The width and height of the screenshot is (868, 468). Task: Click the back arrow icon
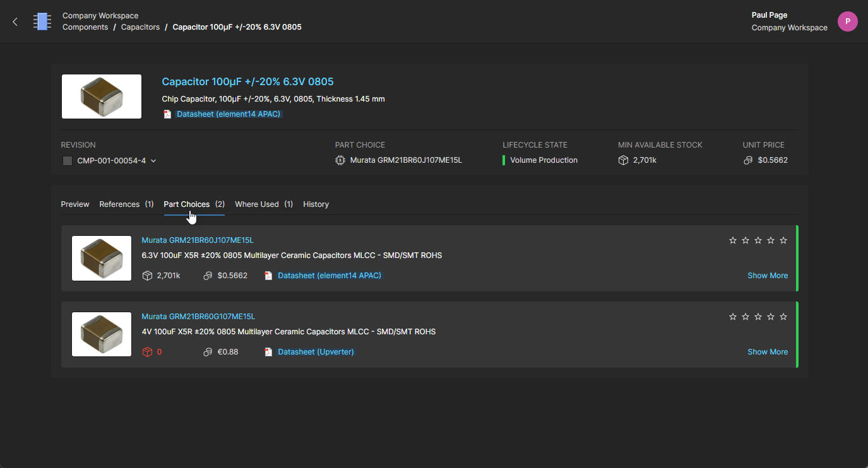15,21
